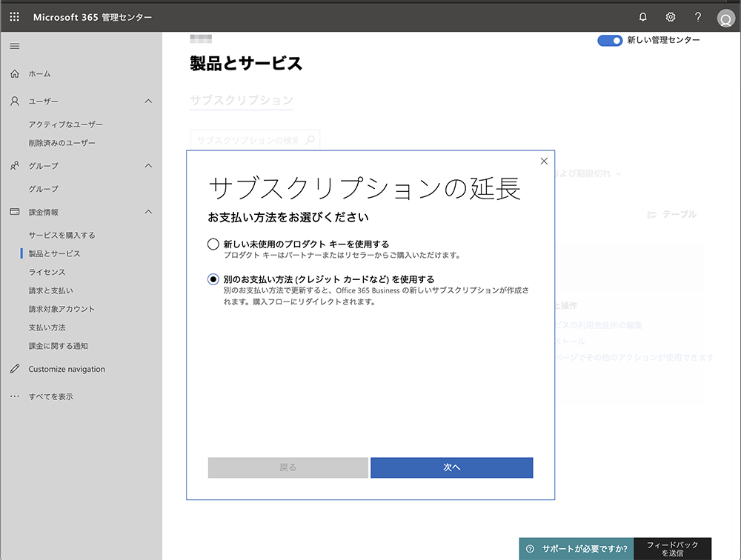Click the テーブル view button

point(671,215)
